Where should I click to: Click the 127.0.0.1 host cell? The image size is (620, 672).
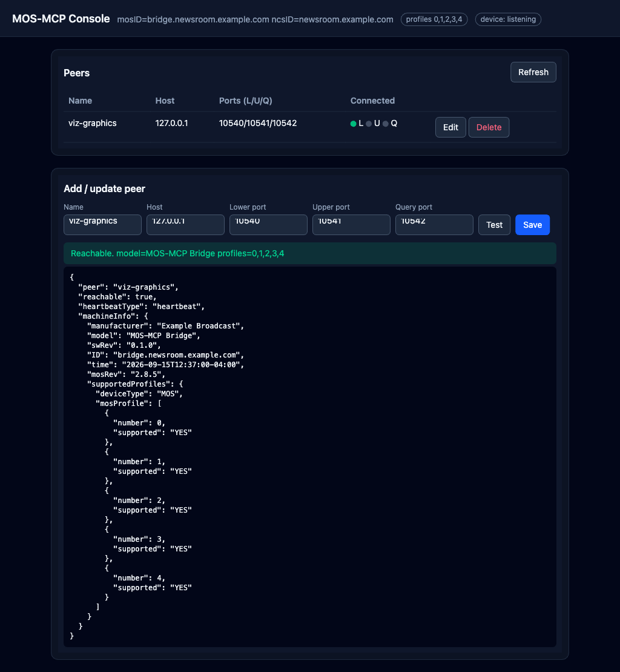coord(172,124)
